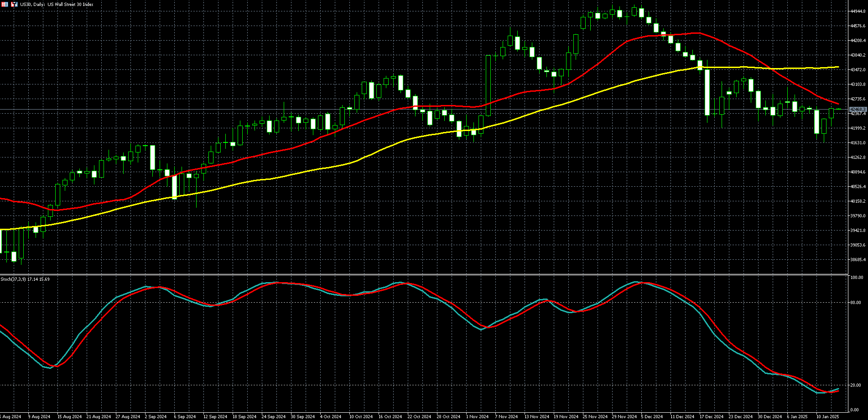Click the stochastic 80.00 level label
This screenshot has height=420, width=868.
click(x=856, y=303)
